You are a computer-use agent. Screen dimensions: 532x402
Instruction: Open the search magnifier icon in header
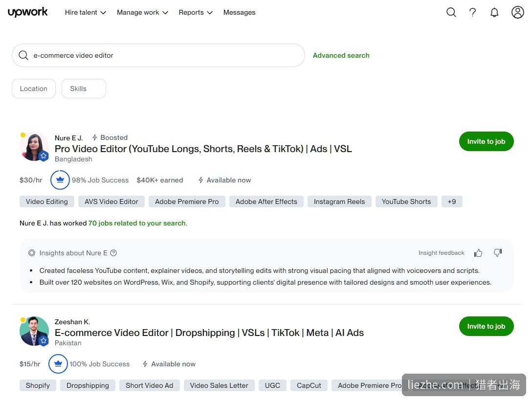click(x=451, y=13)
